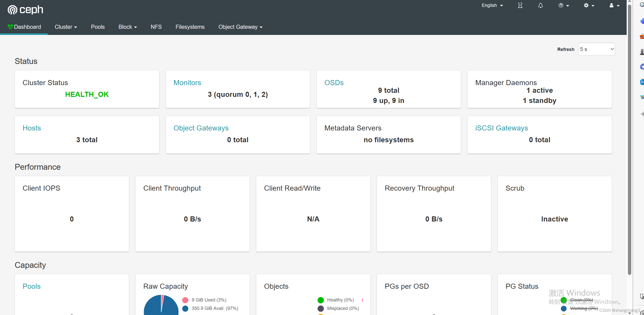Open the OSDs link
The height and width of the screenshot is (315, 644).
[x=334, y=83]
